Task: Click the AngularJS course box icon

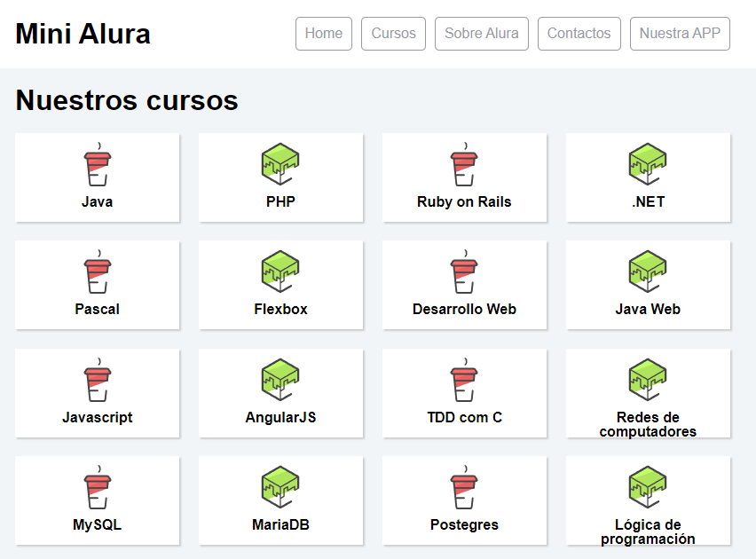Action: coord(280,380)
